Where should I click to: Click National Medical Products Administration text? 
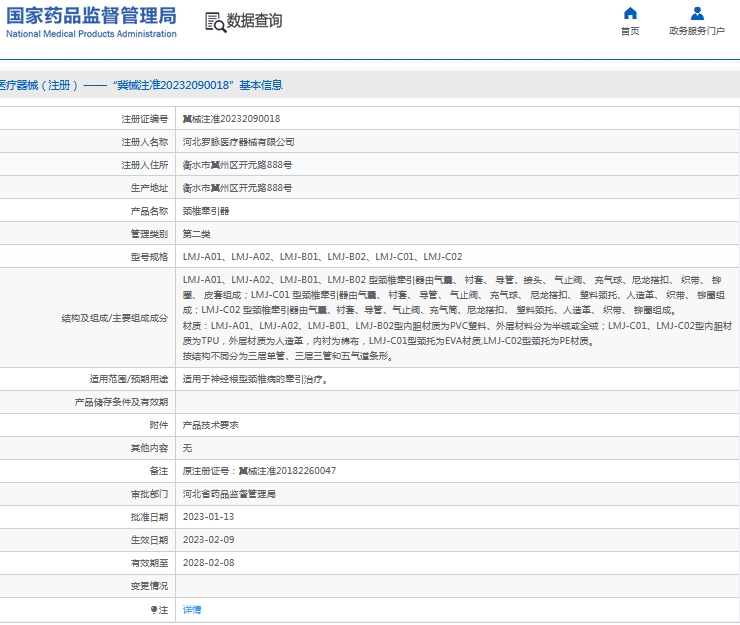tap(91, 34)
